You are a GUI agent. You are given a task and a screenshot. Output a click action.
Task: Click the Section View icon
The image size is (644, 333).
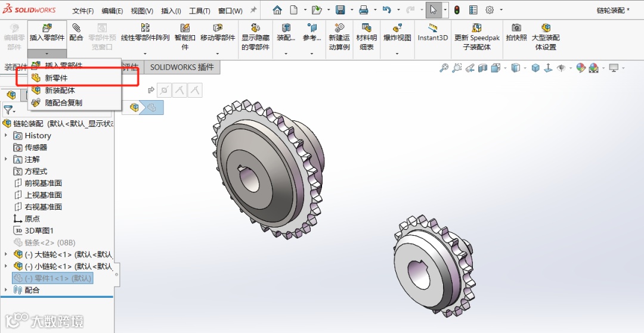[482, 68]
